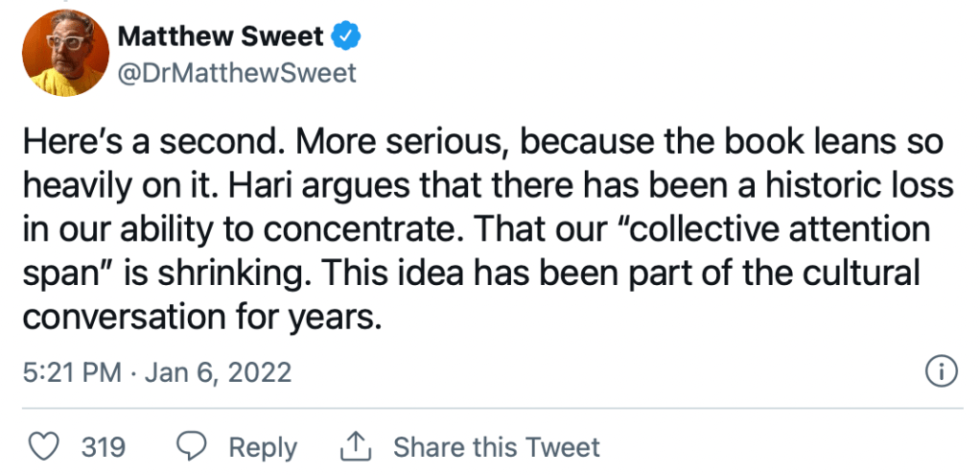The image size is (980, 475).
Task: Click the share arrow icon
Action: point(356,446)
